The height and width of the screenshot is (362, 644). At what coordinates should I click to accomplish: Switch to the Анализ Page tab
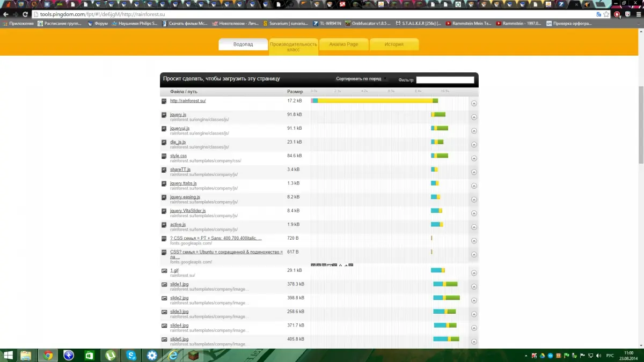pos(343,45)
